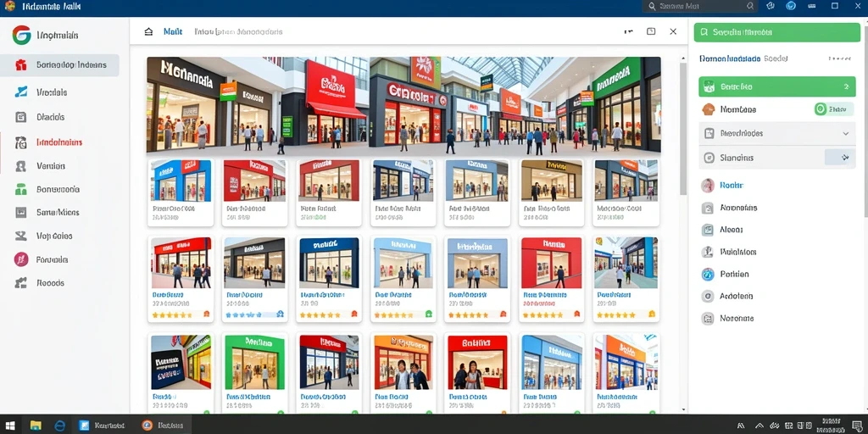Toggle the green switch on the 'Nomtane' row
The height and width of the screenshot is (434, 868).
833,109
